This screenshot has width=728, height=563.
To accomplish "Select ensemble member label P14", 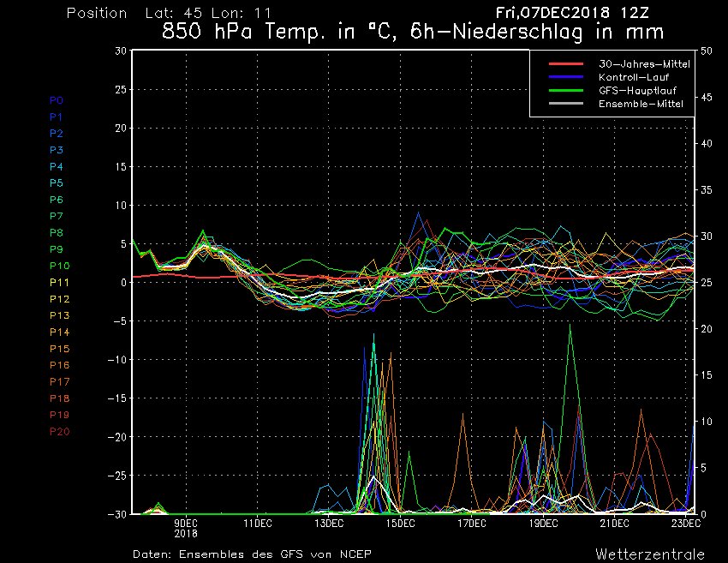I will click(59, 332).
